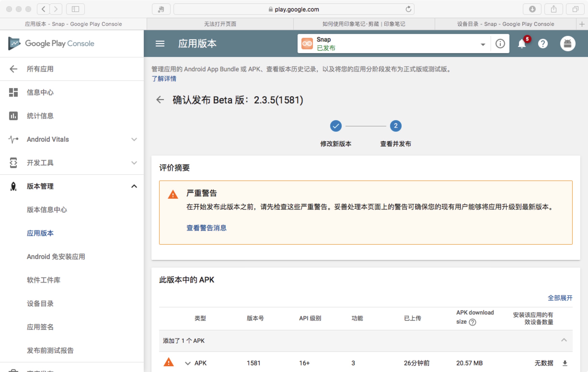The image size is (588, 372).
Task: Open 发布前测试报告 sidebar item
Action: coord(50,350)
